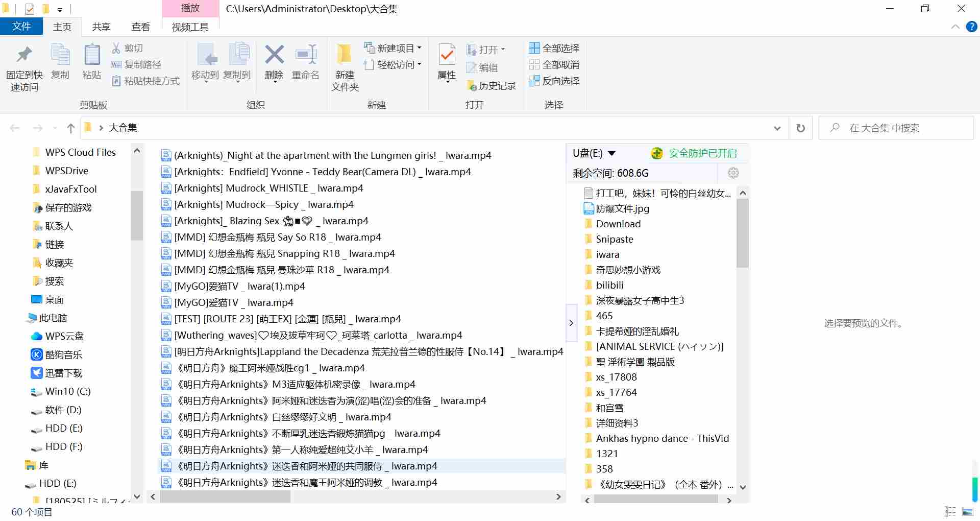Viewport: 980px width, 521px height.
Task: Select 酷狗音乐 in the navigation pane
Action: point(57,354)
